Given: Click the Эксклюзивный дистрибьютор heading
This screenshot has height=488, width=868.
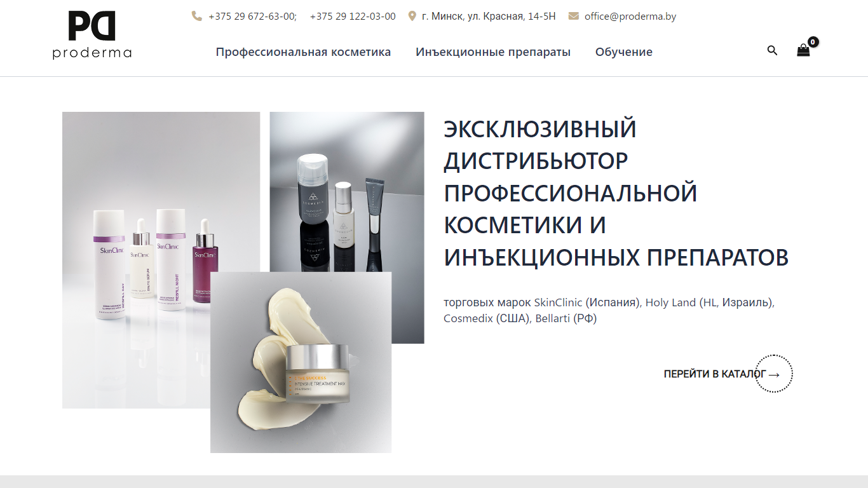Looking at the screenshot, I should [x=616, y=193].
